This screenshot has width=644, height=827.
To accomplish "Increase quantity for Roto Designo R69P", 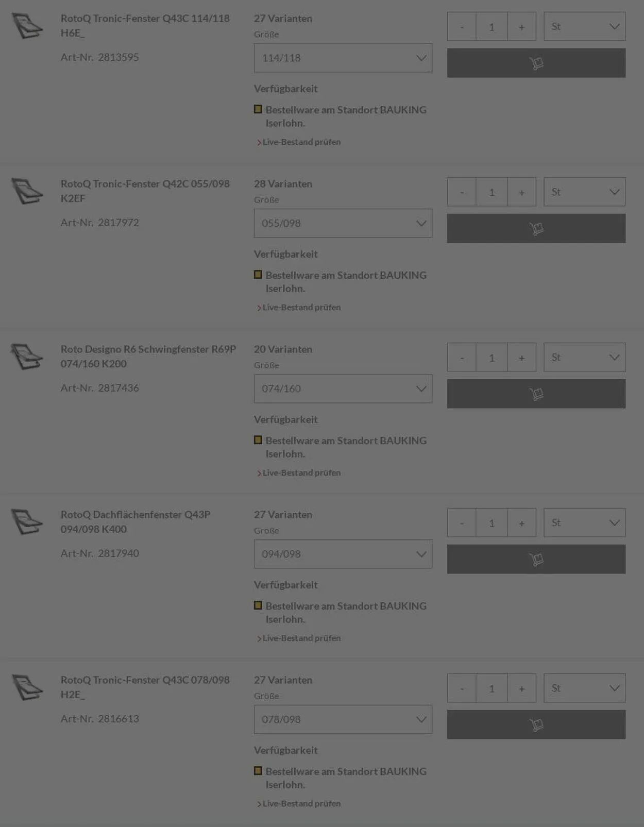I will point(521,358).
